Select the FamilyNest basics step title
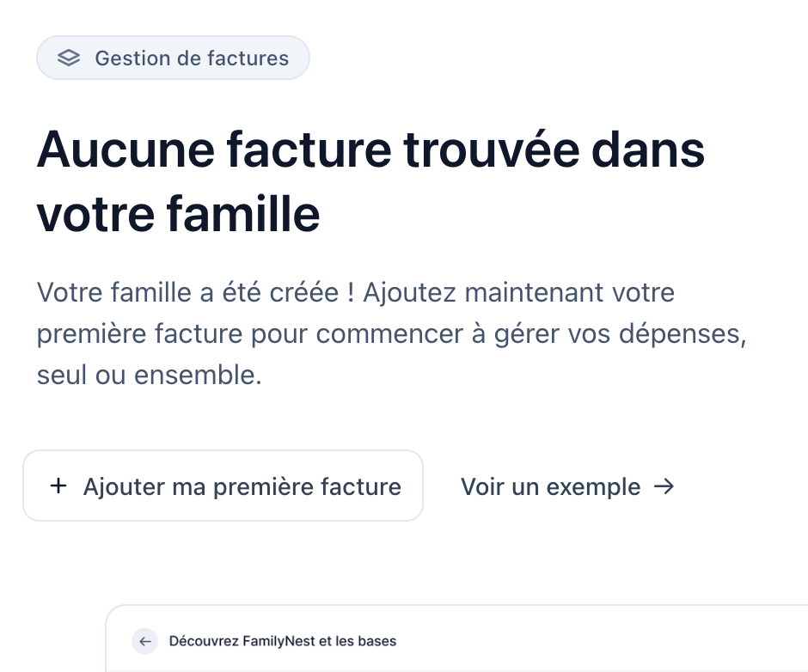The width and height of the screenshot is (808, 672). coord(284,641)
